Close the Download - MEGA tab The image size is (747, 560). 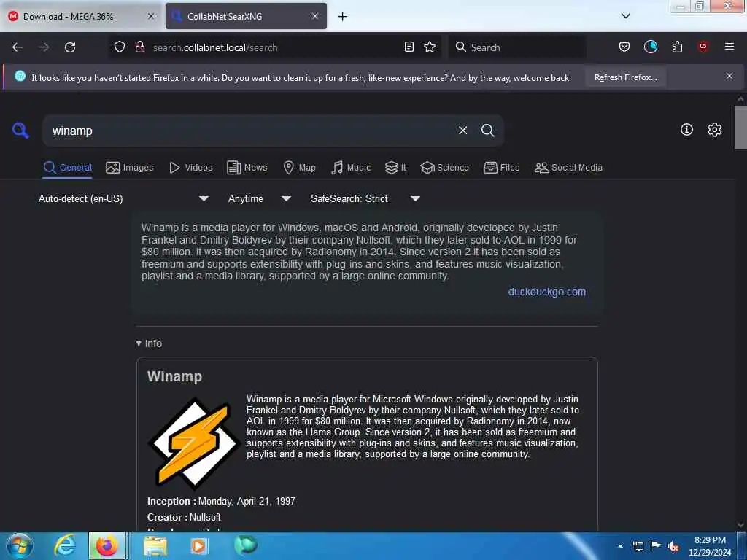pos(150,16)
